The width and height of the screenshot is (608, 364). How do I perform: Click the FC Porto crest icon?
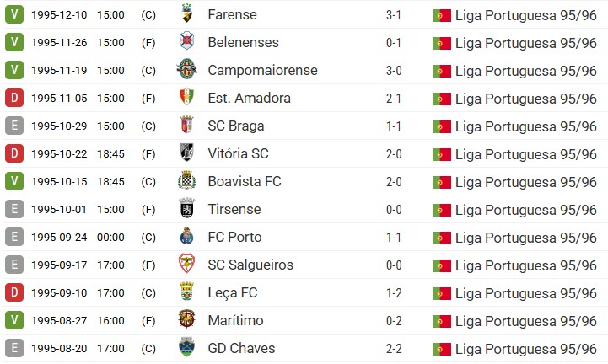186,237
